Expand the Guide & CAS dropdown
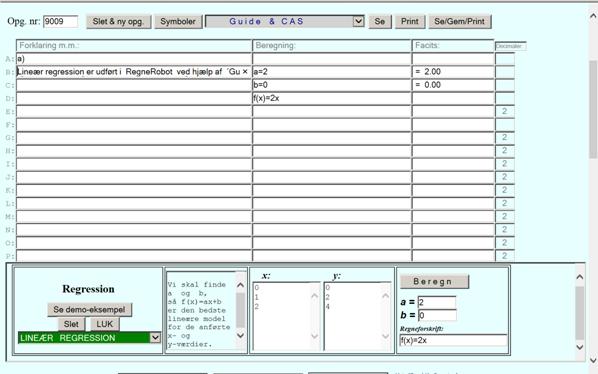This screenshot has width=598, height=374. click(x=285, y=22)
